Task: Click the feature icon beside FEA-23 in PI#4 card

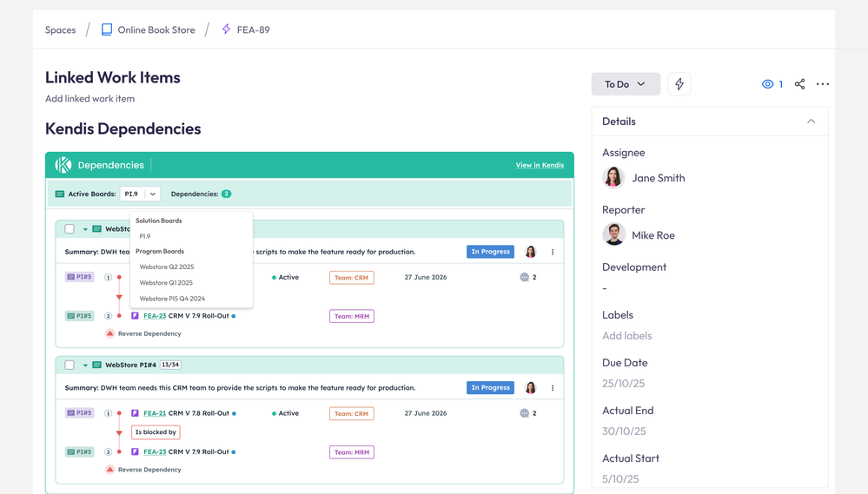Action: [135, 452]
